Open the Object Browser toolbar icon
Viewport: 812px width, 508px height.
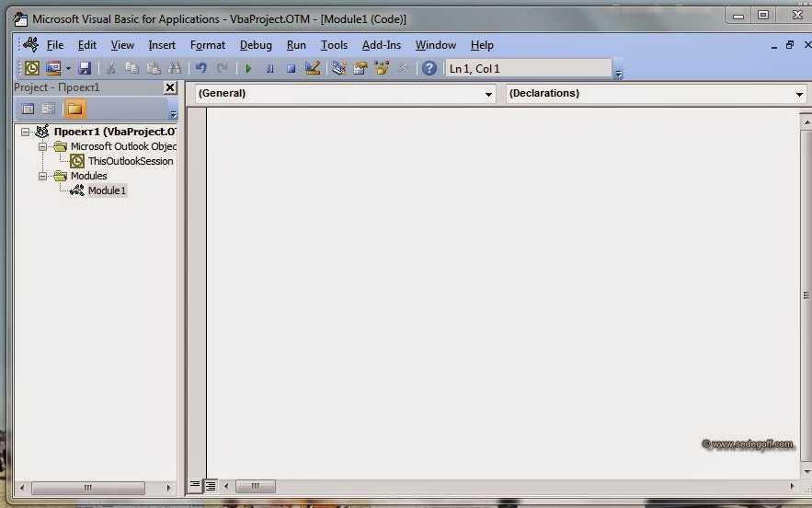(x=383, y=68)
